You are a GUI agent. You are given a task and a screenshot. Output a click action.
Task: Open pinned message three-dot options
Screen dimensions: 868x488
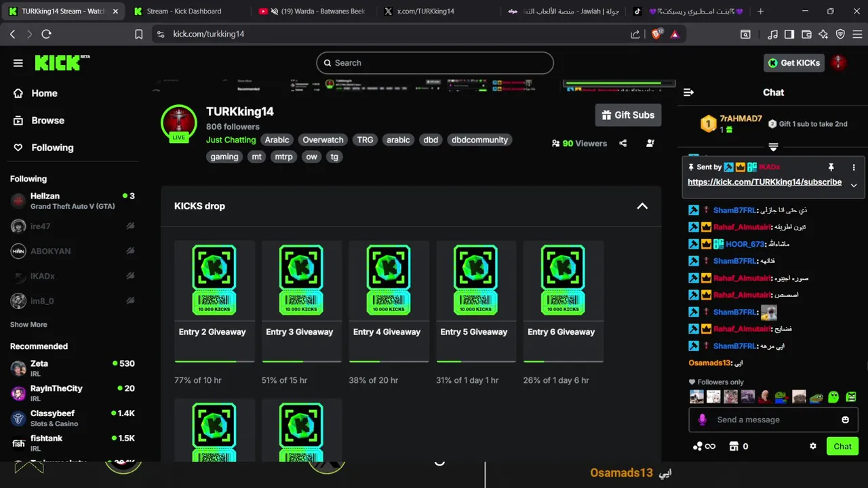tap(854, 167)
